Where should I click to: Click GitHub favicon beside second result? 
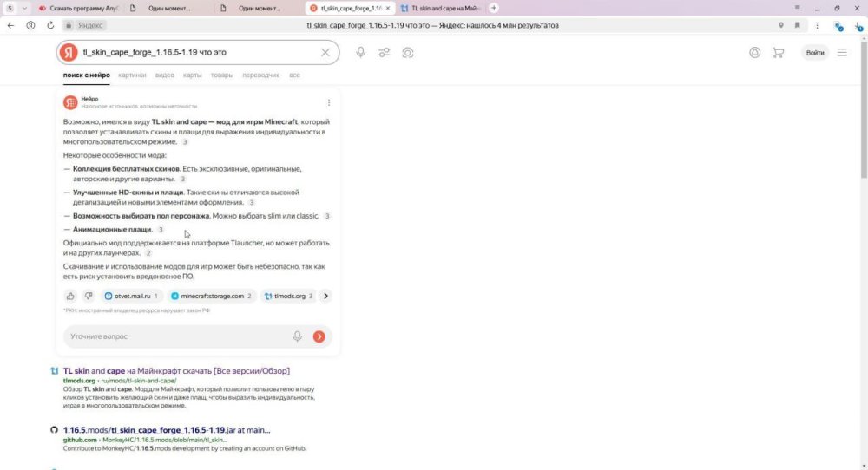(54, 430)
